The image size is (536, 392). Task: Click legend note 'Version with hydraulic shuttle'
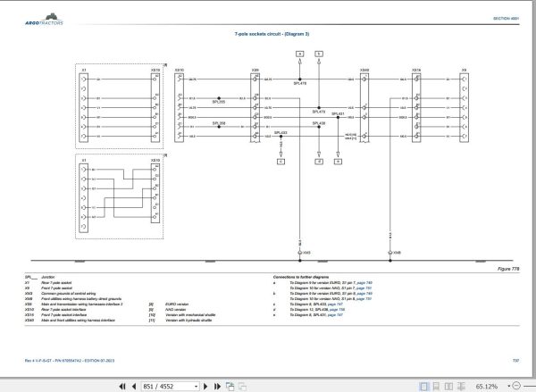[x=188, y=321]
